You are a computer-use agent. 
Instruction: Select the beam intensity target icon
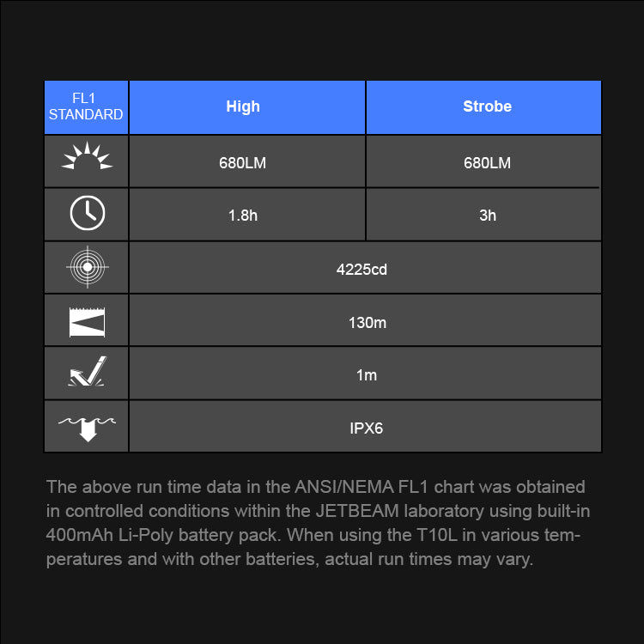point(87,267)
